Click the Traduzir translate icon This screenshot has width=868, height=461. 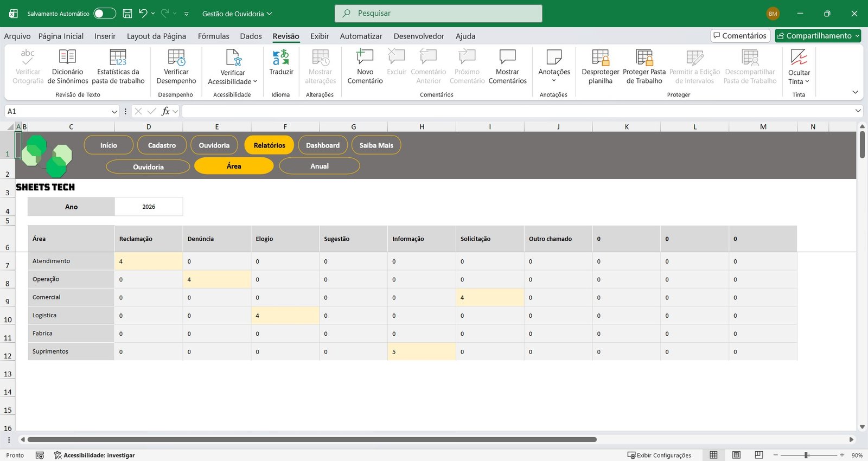(x=281, y=57)
